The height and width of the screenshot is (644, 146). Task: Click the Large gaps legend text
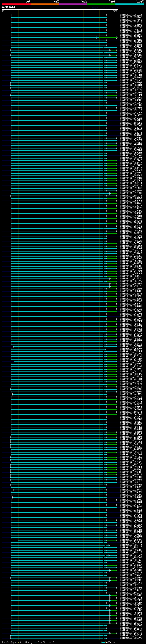tap(28, 642)
